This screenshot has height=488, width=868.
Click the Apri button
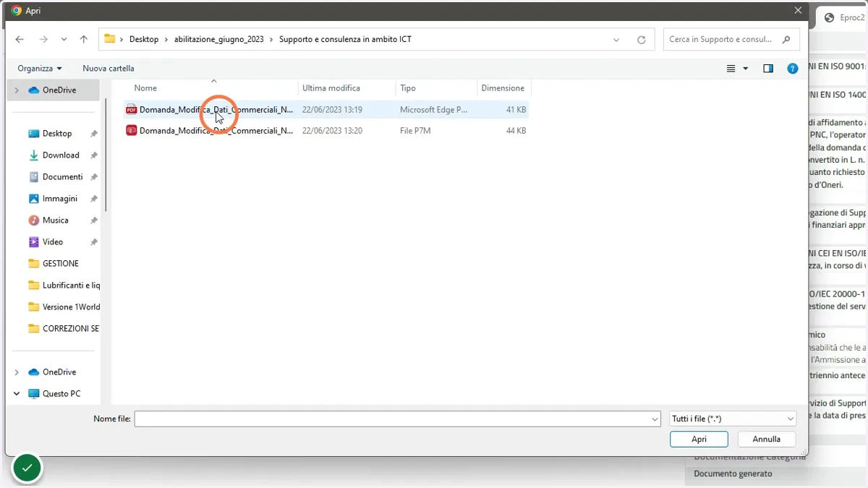pyautogui.click(x=699, y=439)
